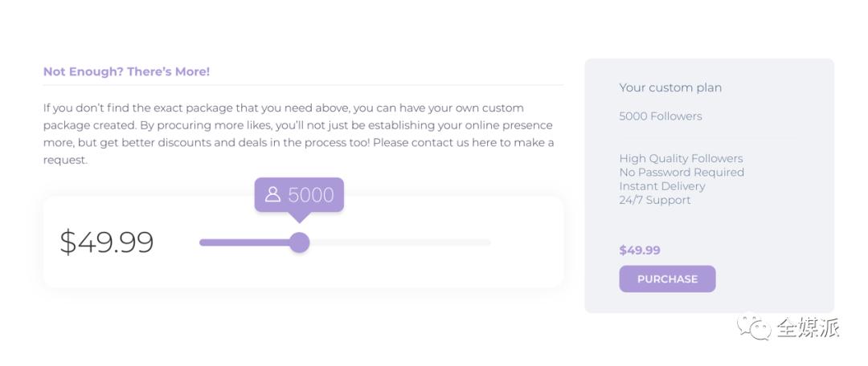This screenshot has width=868, height=366.
Task: Click the person icon in the follower tooltip
Action: pos(273,194)
